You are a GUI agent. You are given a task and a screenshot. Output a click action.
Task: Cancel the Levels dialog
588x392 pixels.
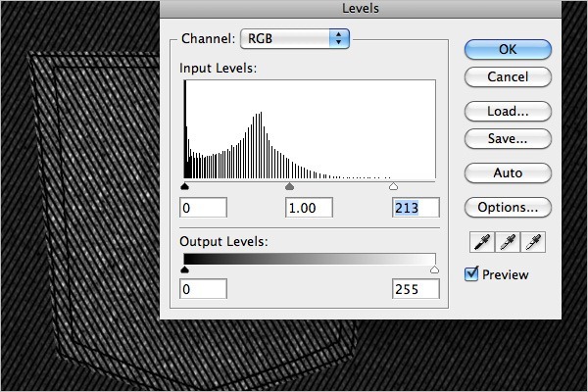(508, 76)
